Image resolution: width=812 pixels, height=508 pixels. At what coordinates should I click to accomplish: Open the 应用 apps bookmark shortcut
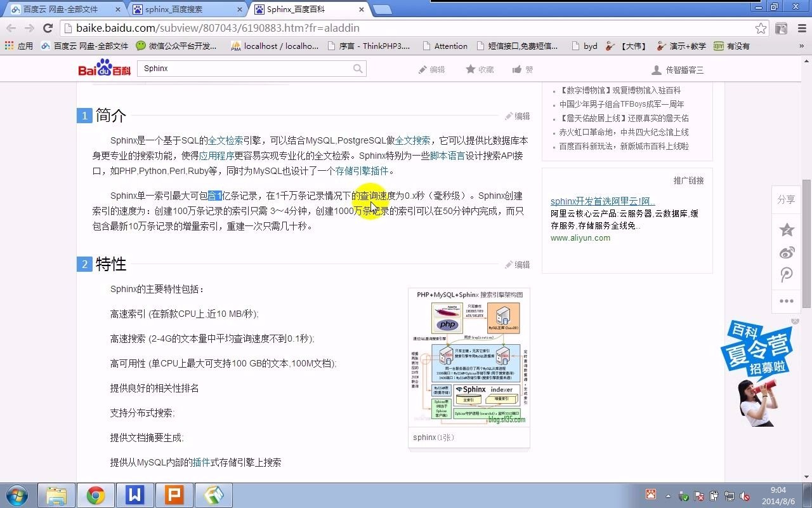pyautogui.click(x=18, y=46)
